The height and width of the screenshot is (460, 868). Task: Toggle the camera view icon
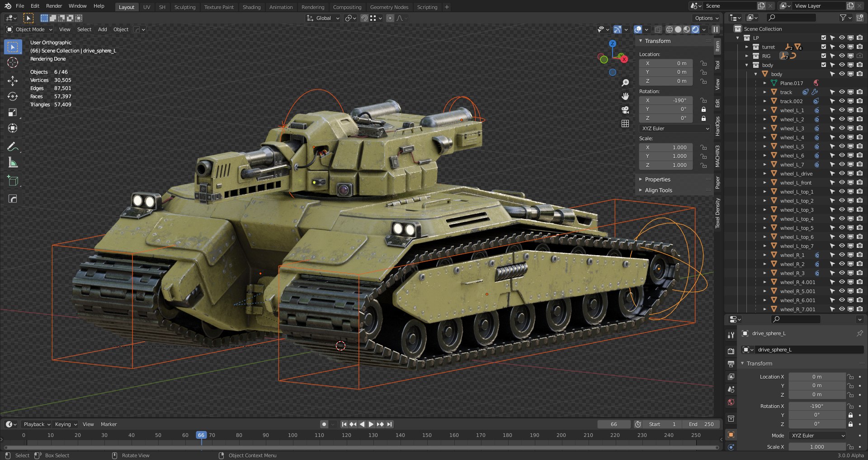625,110
